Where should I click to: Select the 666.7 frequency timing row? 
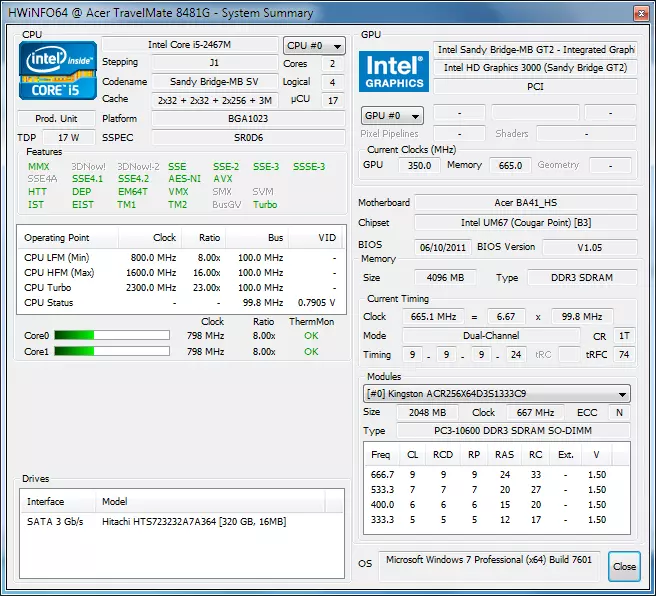497,474
